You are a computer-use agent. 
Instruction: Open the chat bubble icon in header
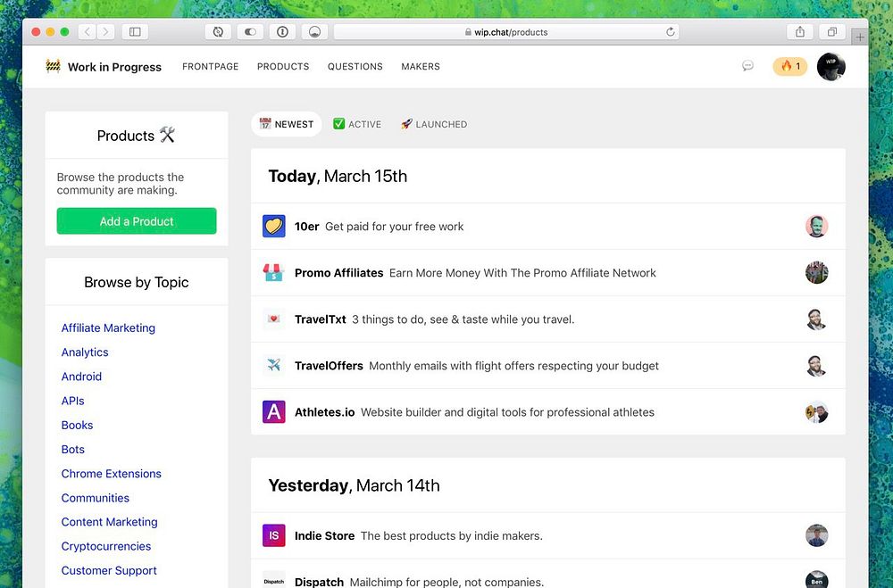[x=747, y=66]
